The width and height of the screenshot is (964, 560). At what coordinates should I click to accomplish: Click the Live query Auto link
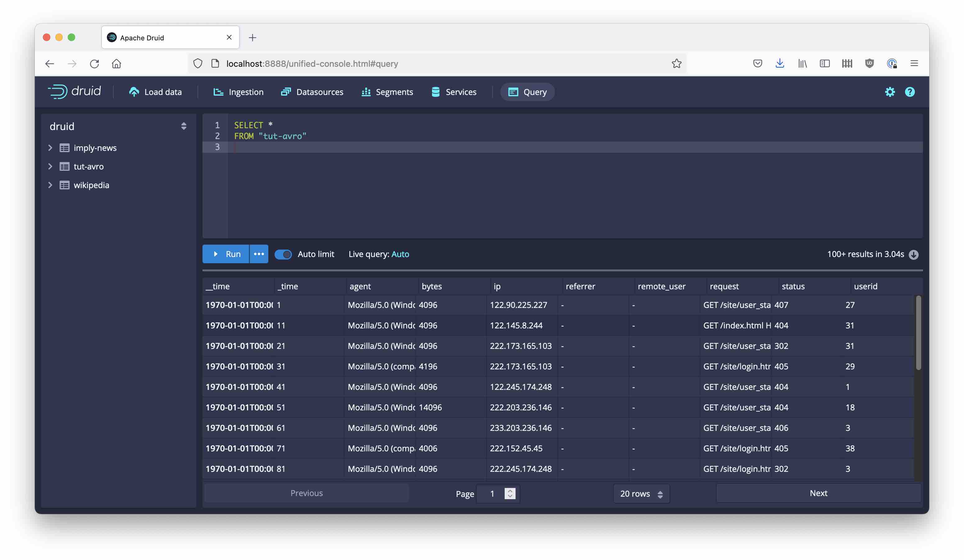400,254
